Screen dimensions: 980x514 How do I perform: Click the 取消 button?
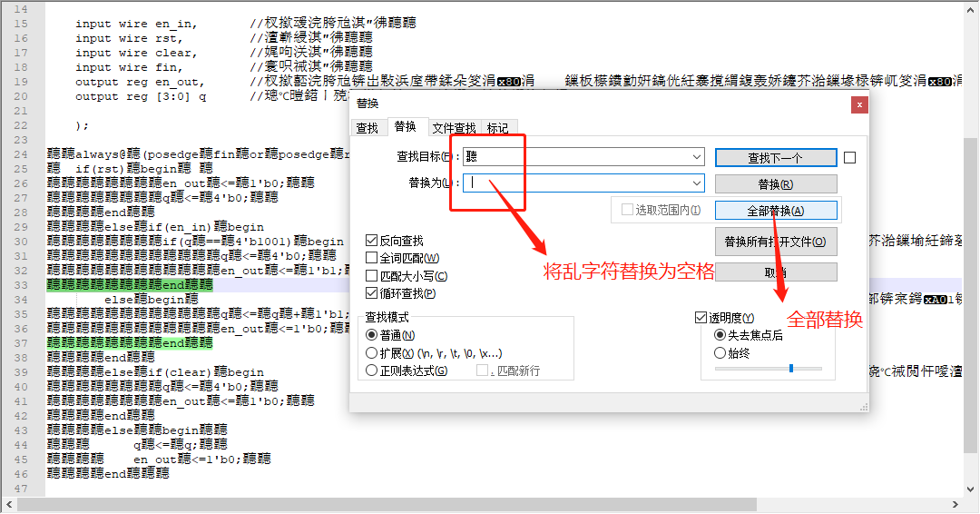[776, 272]
